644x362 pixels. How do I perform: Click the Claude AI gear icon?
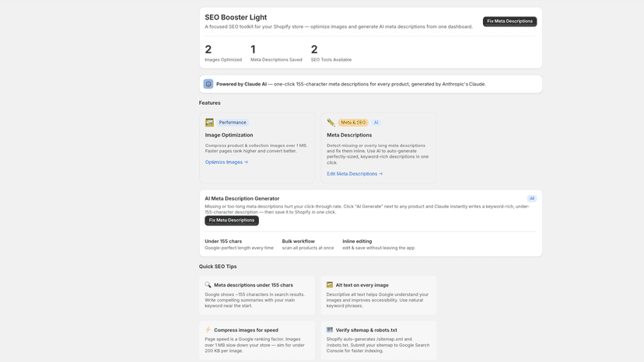coord(208,84)
